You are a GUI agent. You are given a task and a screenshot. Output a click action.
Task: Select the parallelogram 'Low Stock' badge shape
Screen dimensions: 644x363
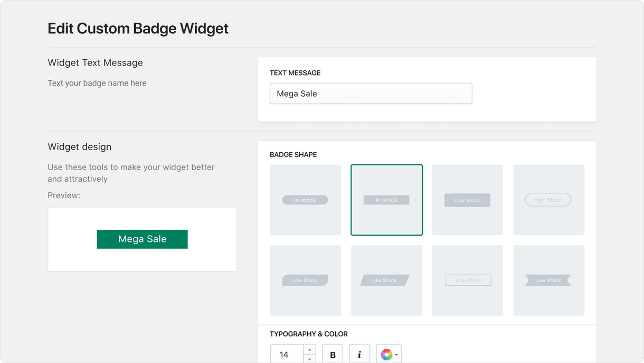tap(386, 280)
